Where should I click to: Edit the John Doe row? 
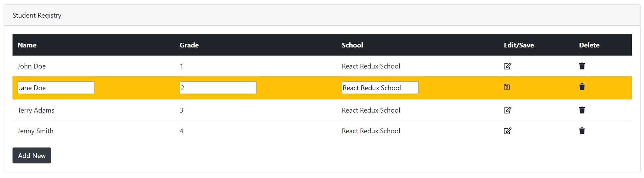507,66
